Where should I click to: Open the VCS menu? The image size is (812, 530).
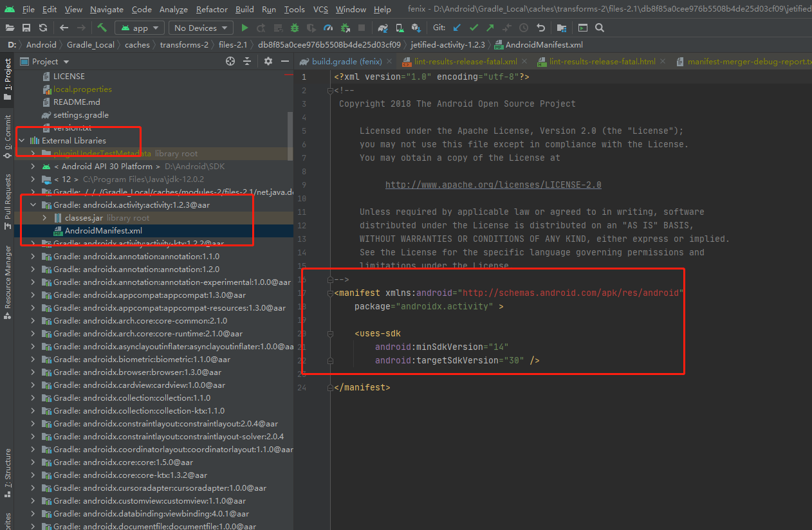320,9
